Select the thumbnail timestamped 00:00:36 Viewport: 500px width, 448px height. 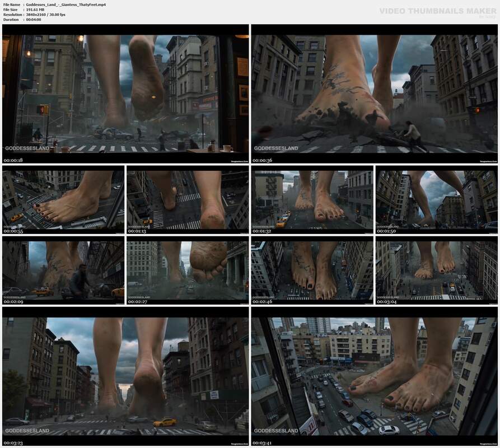tap(375, 94)
